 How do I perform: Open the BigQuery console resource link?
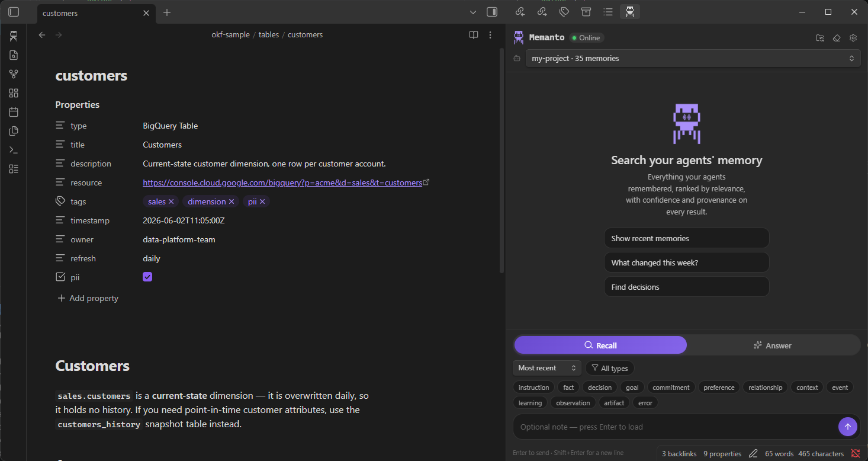(282, 183)
